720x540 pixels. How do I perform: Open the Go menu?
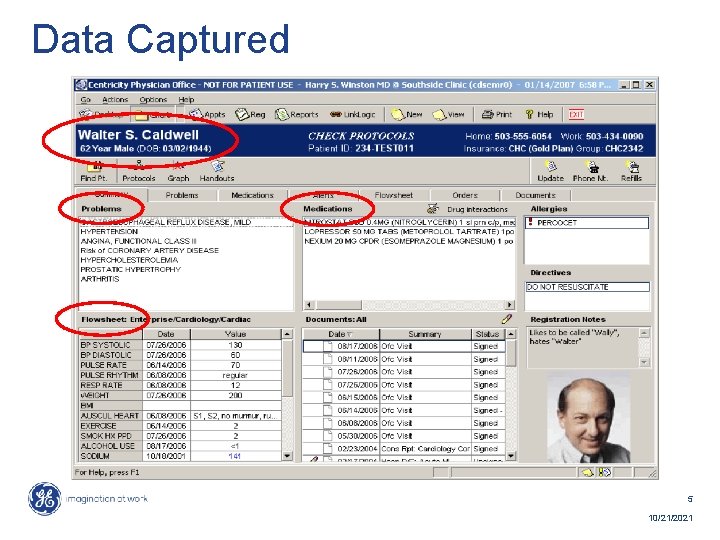click(86, 100)
